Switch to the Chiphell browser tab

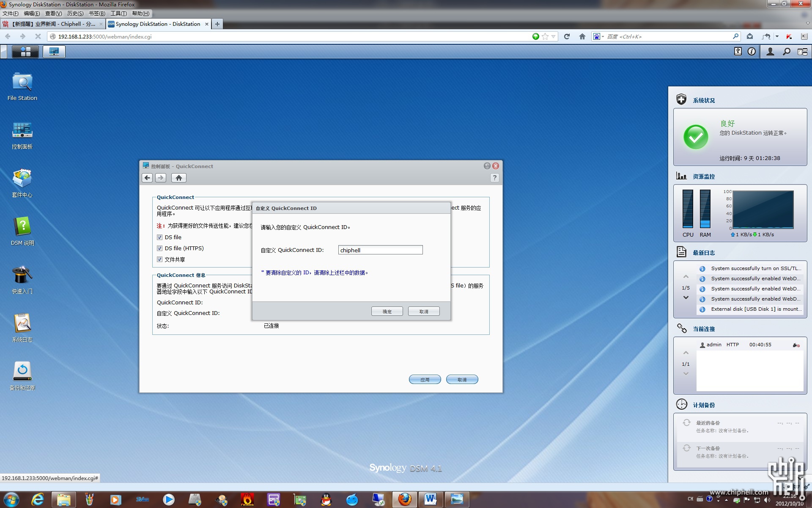click(52, 24)
